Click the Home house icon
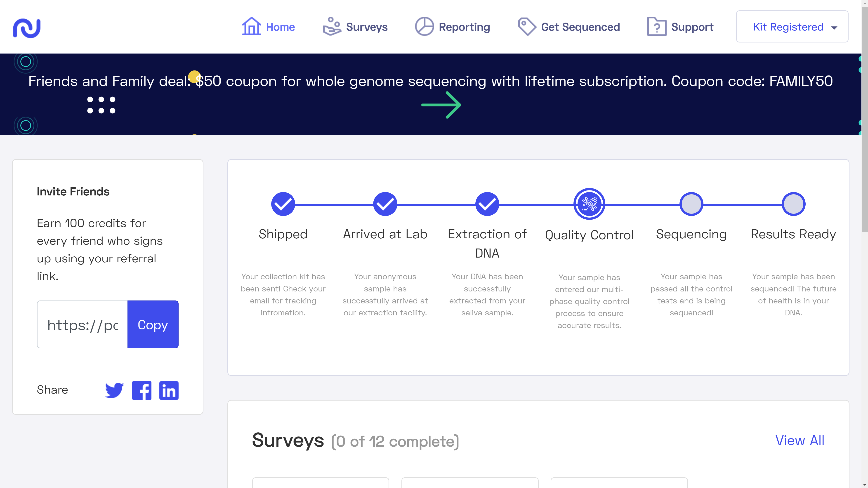The image size is (868, 488). 251,26
